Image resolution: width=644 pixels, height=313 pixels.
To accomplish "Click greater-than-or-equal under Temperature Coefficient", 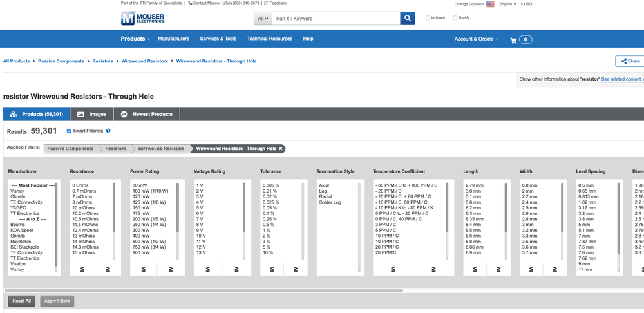I will (433, 269).
